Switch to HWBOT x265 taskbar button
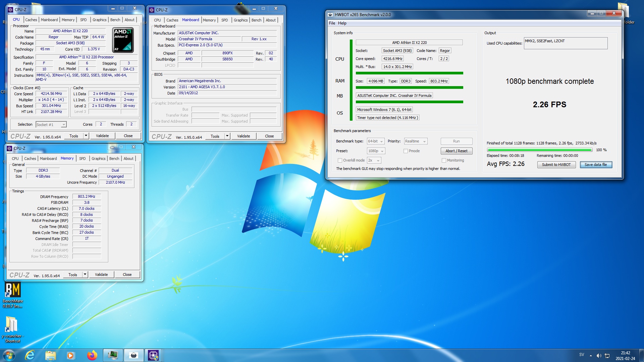This screenshot has width=644, height=362. click(x=133, y=355)
